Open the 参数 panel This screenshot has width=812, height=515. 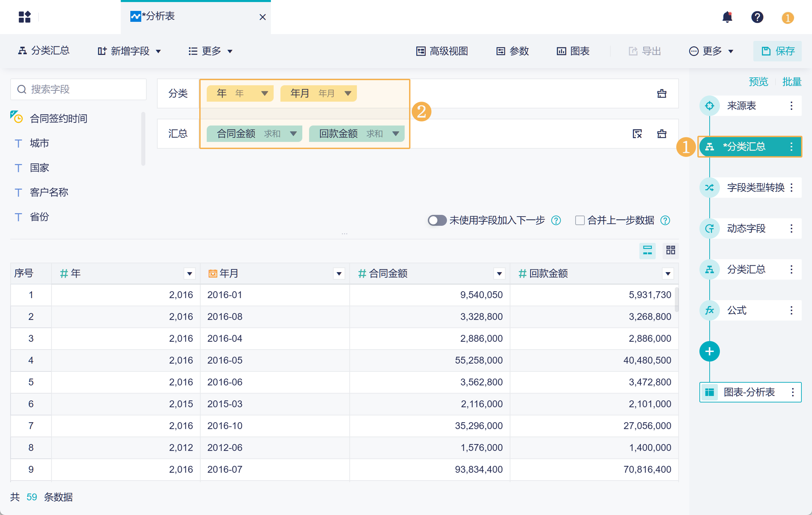(512, 51)
